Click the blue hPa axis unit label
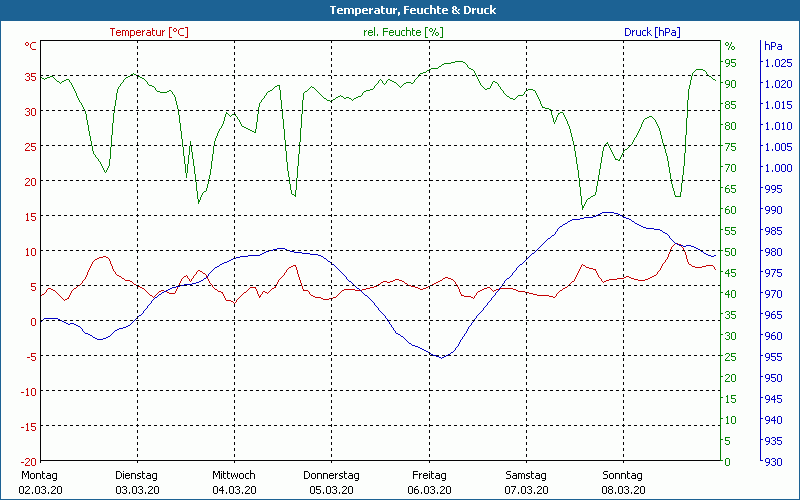 (x=773, y=46)
